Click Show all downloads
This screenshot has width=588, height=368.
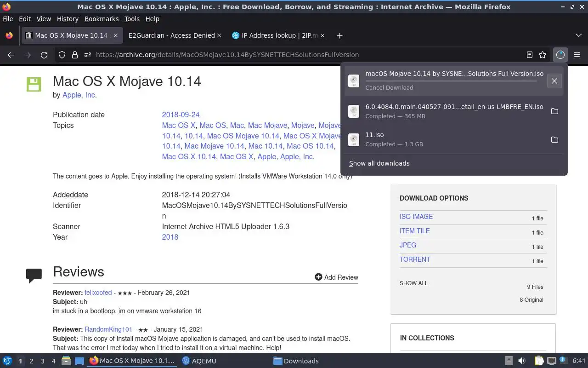pyautogui.click(x=379, y=163)
